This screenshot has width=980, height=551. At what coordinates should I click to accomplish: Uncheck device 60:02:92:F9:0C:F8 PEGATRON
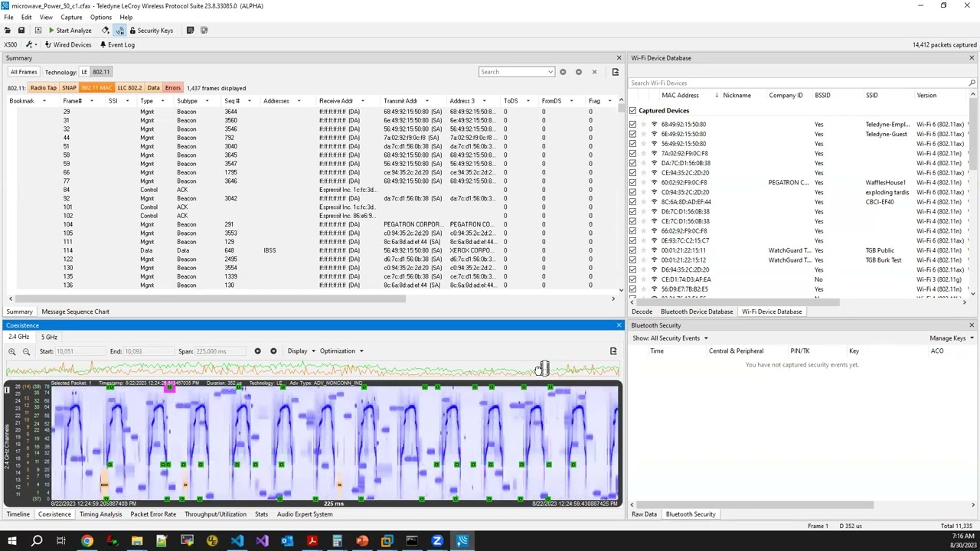(x=632, y=182)
